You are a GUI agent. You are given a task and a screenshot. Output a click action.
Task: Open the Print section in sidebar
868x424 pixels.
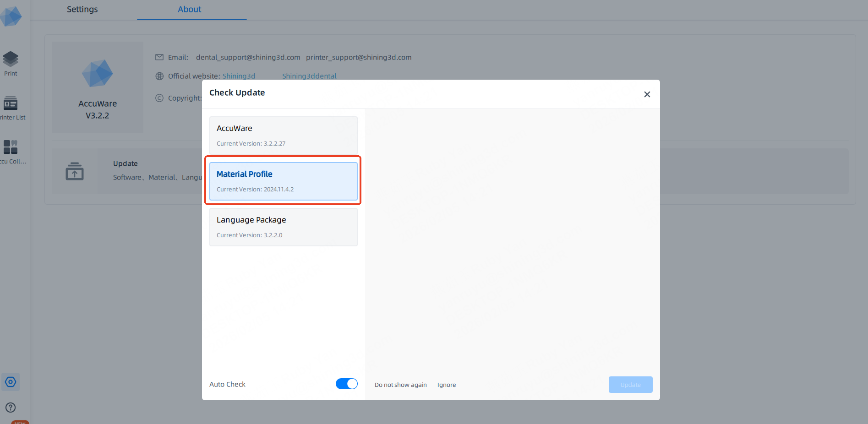coord(11,64)
